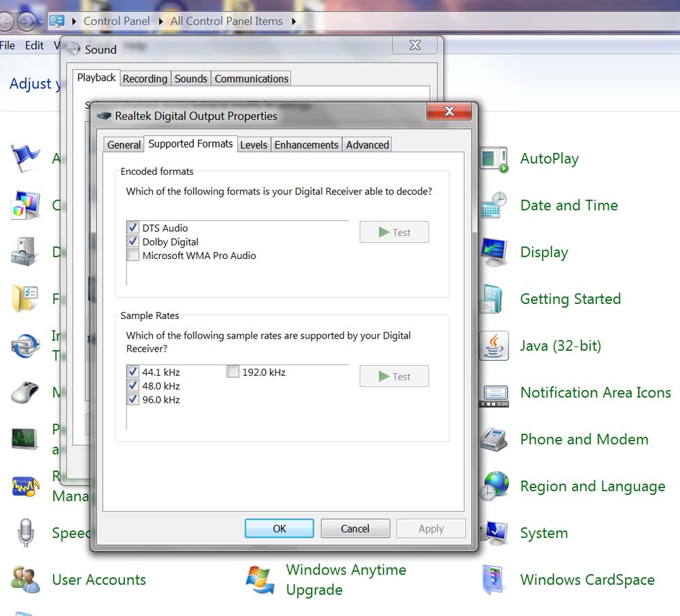Click the speaker icon in Sound title bar

pos(73,49)
